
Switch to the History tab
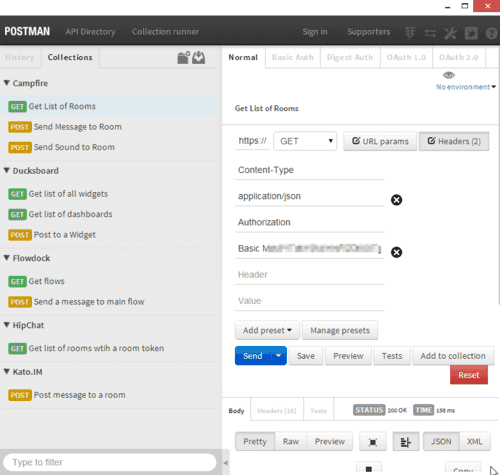[20, 57]
